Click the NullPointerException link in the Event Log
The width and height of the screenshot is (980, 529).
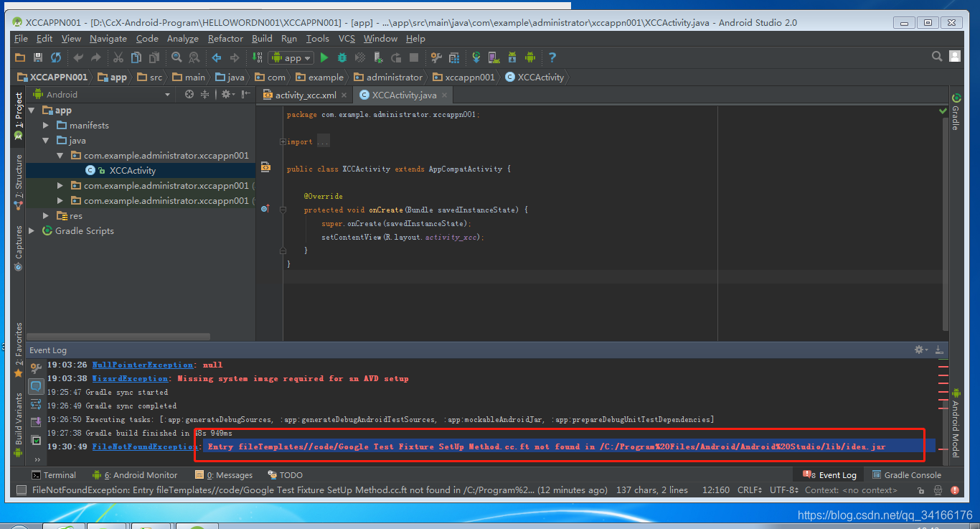coord(143,365)
